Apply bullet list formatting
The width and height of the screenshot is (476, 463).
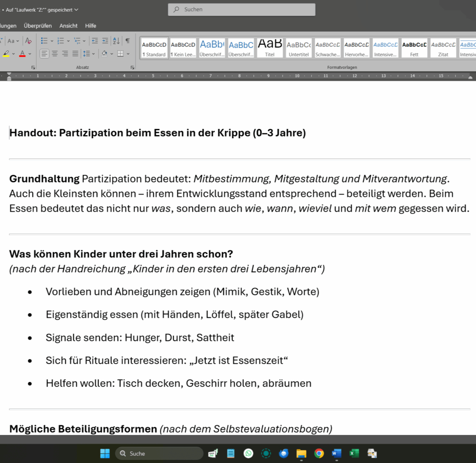coord(44,40)
